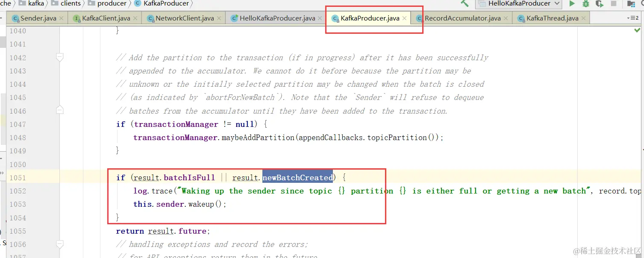Click the appendCallbacks.topicPartition() argument
This screenshot has height=258, width=644.
pos(368,138)
